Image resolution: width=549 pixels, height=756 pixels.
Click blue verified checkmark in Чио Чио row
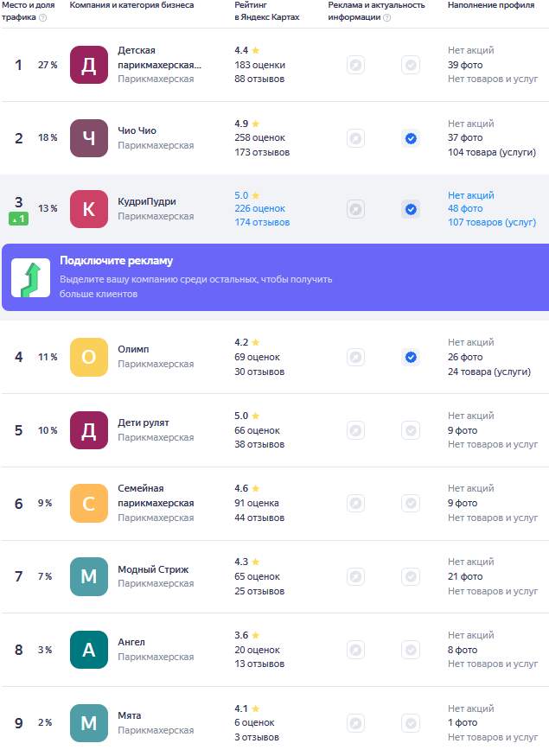coord(411,138)
